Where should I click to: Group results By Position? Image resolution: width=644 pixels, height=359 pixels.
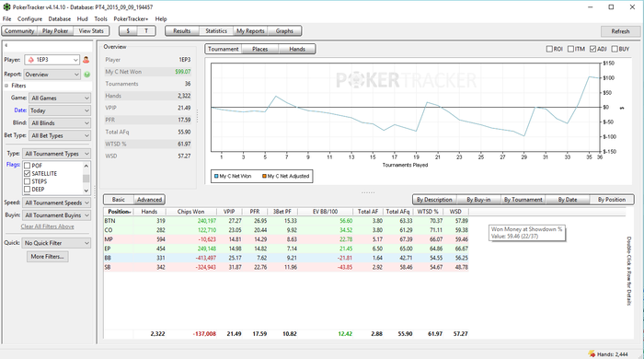[612, 200]
